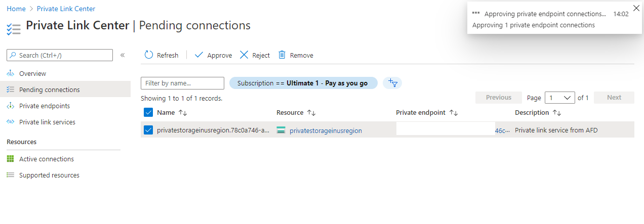Close the approving notification popup
This screenshot has height=224, width=644.
636,8
